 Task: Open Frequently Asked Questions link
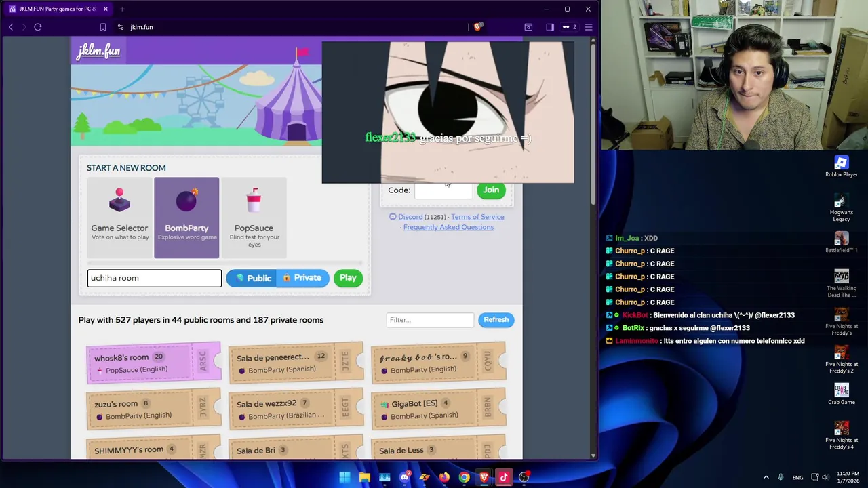(448, 227)
